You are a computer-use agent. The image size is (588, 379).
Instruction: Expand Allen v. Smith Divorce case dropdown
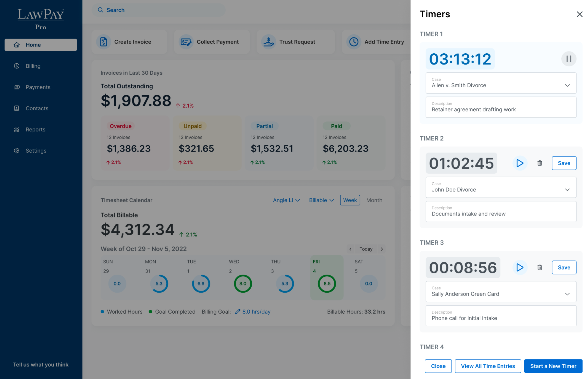point(567,85)
